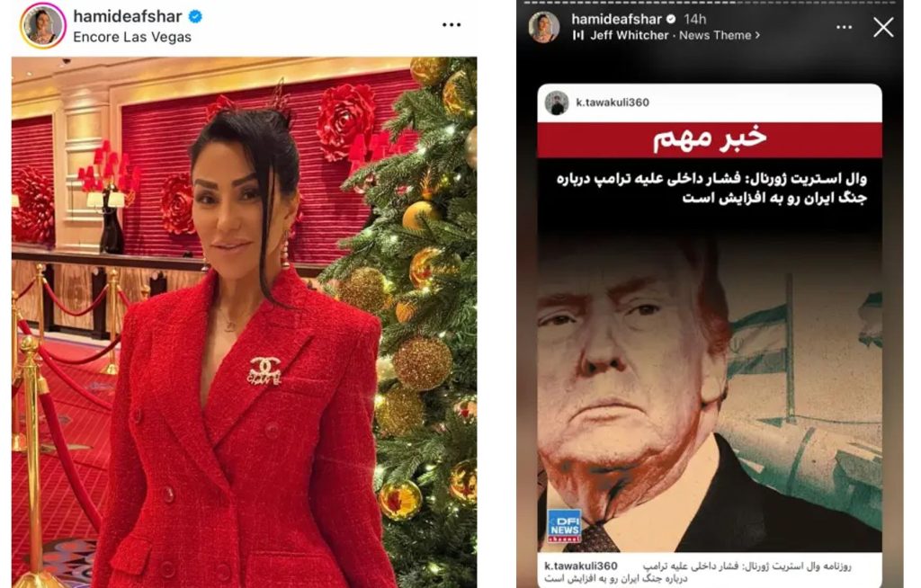Open the three-dot options menu on the story
921x588 pixels.
click(x=844, y=27)
